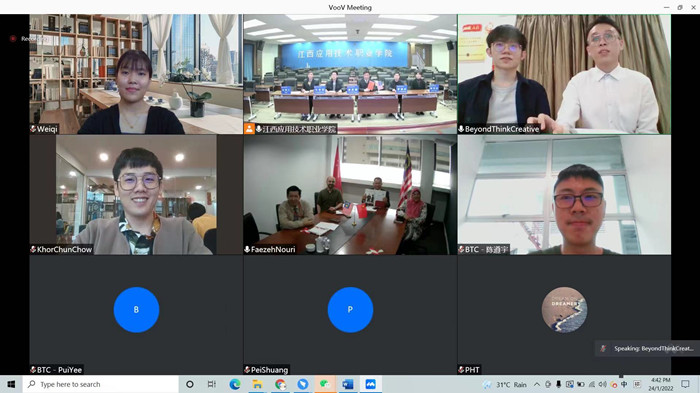Viewport: 700px width, 393px height.
Task: Click KhorChunChow's muted mic indicator
Action: (33, 249)
